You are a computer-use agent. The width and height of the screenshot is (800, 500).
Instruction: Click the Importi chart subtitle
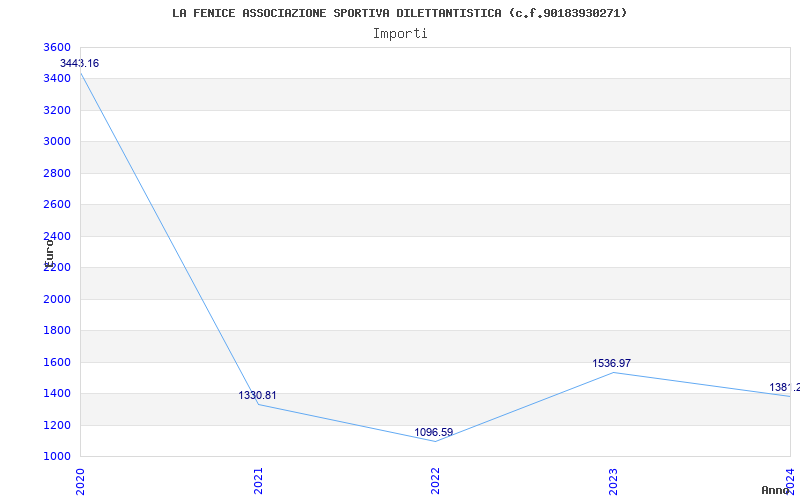click(400, 34)
